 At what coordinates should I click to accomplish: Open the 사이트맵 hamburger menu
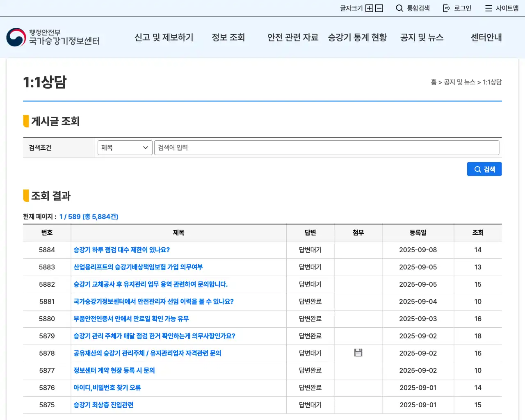[502, 8]
